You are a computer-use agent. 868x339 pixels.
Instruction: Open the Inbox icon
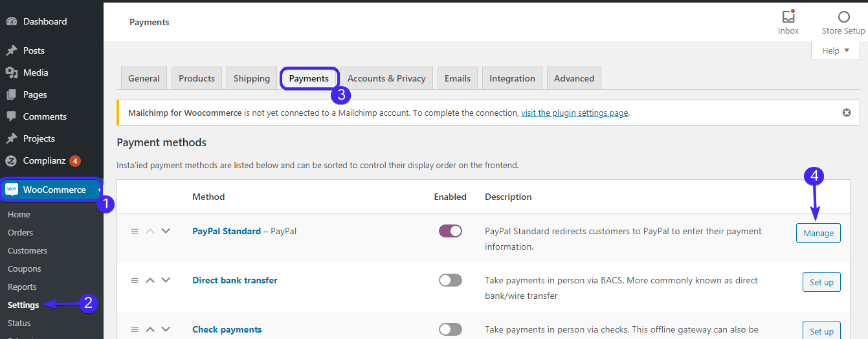788,17
